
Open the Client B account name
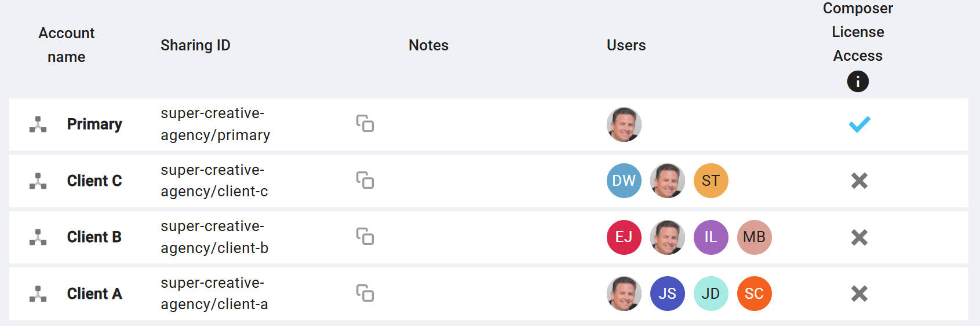tap(94, 237)
